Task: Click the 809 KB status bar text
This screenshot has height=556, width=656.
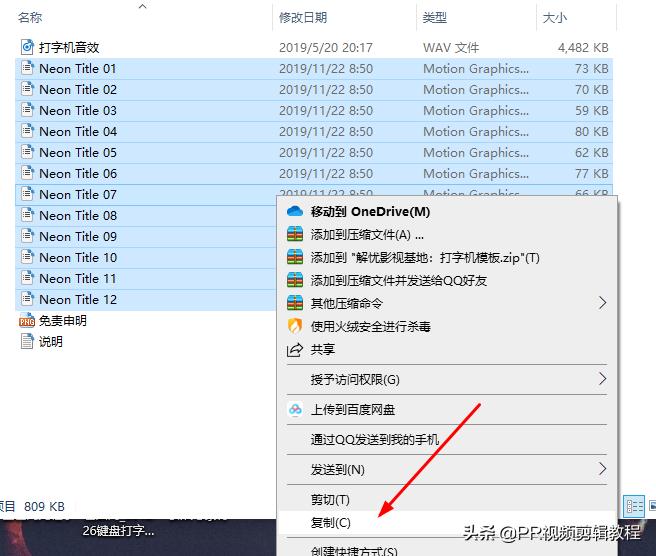Action: (x=44, y=507)
